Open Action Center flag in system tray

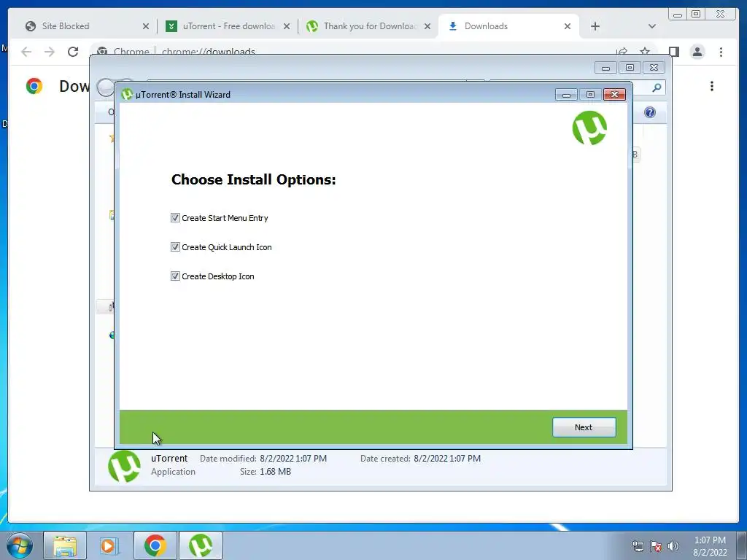tap(656, 546)
